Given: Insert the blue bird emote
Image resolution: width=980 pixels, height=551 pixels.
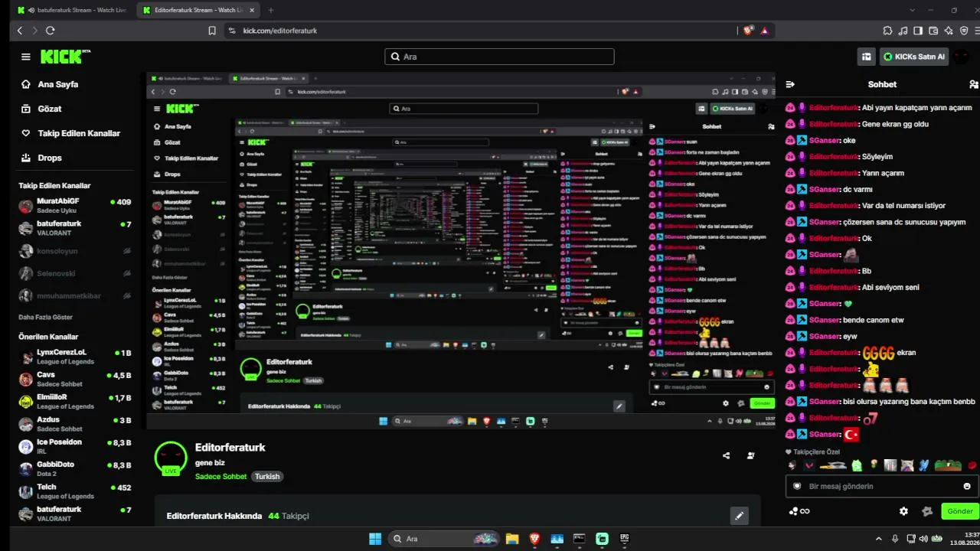Looking at the screenshot, I should (x=924, y=465).
